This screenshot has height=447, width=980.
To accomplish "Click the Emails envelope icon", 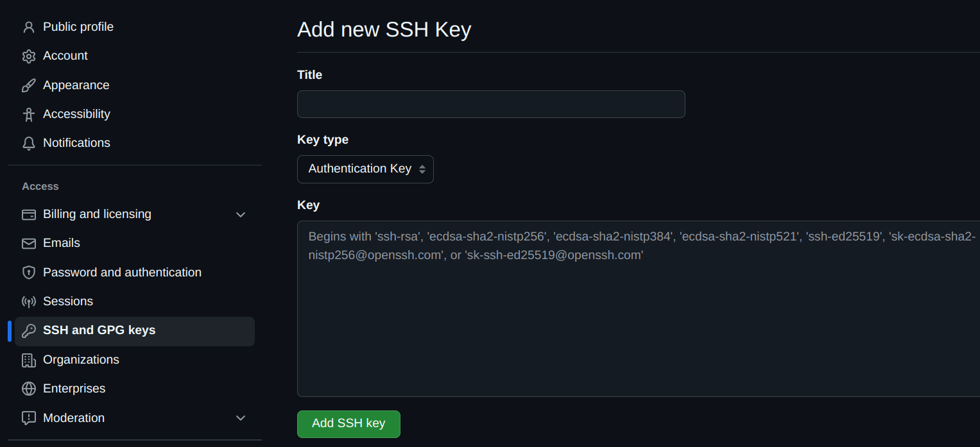I will [28, 243].
